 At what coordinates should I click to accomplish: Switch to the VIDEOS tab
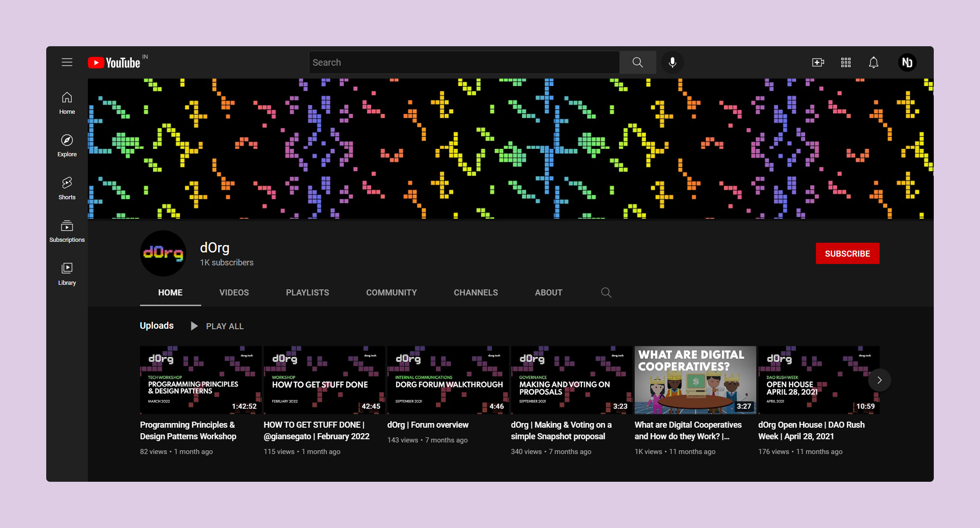pos(234,293)
